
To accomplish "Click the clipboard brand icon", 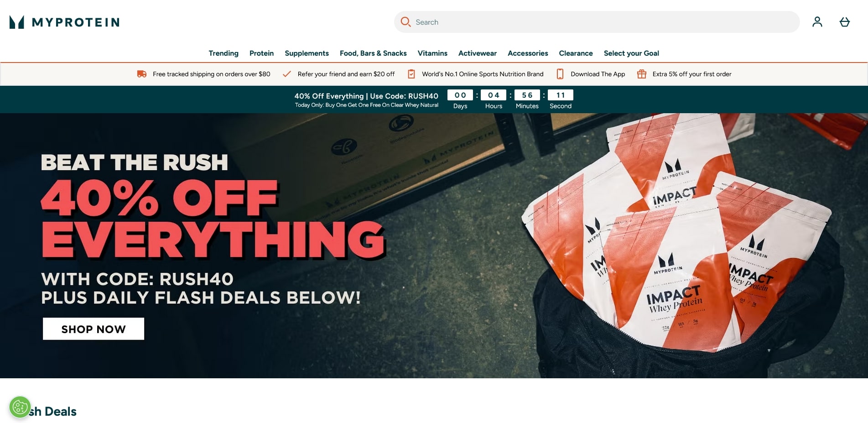I will click(x=411, y=74).
